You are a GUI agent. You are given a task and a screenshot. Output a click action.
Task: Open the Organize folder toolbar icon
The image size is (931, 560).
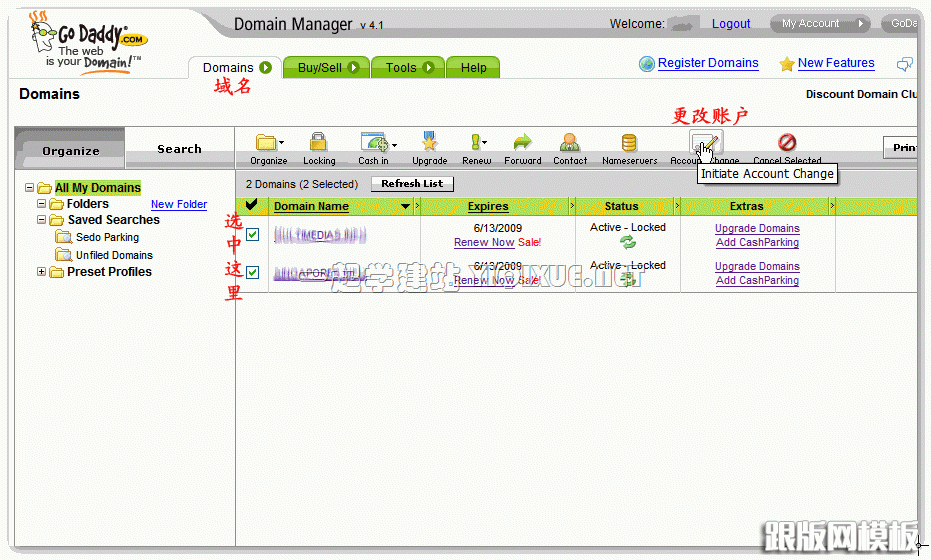tap(265, 143)
